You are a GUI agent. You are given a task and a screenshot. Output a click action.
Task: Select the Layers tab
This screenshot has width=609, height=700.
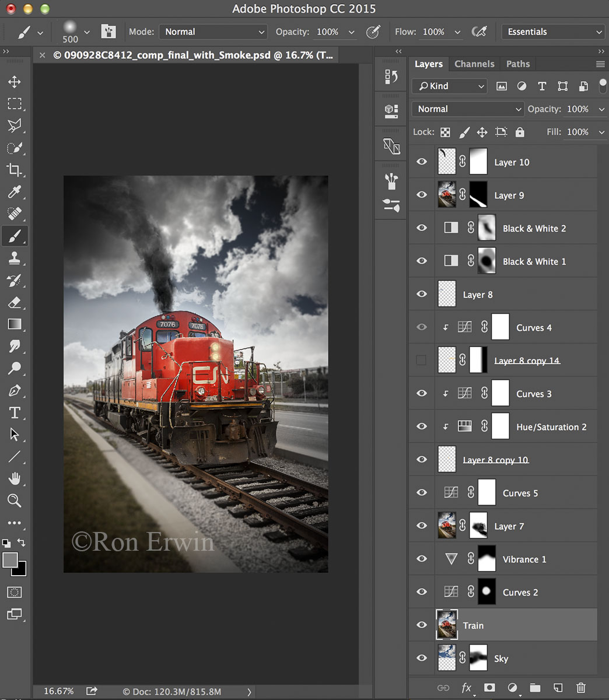[429, 64]
